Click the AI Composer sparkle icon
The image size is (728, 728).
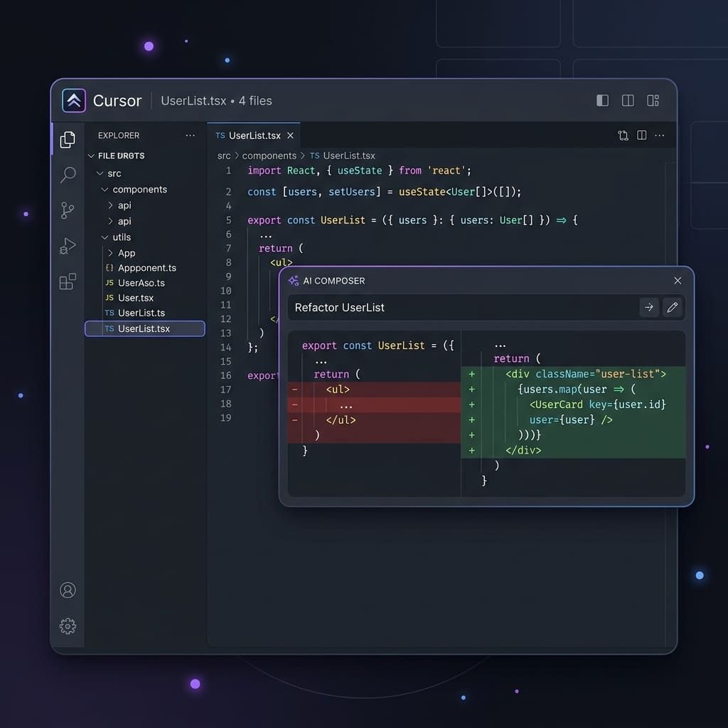(294, 281)
